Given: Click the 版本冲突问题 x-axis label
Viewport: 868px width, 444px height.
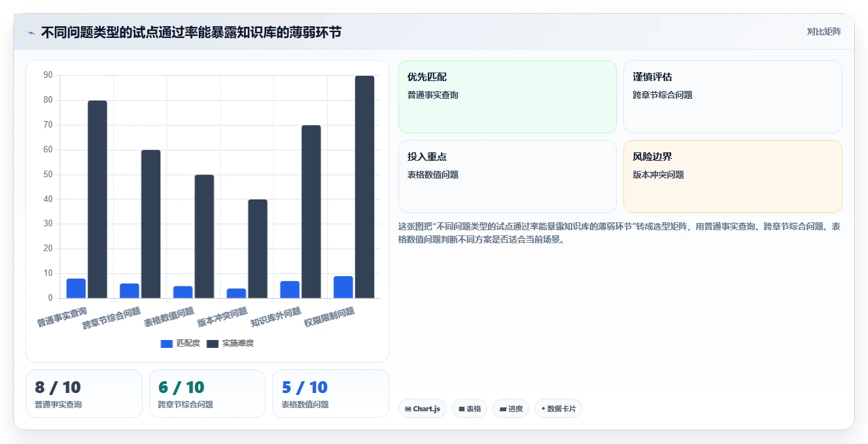Looking at the screenshot, I should point(222,317).
